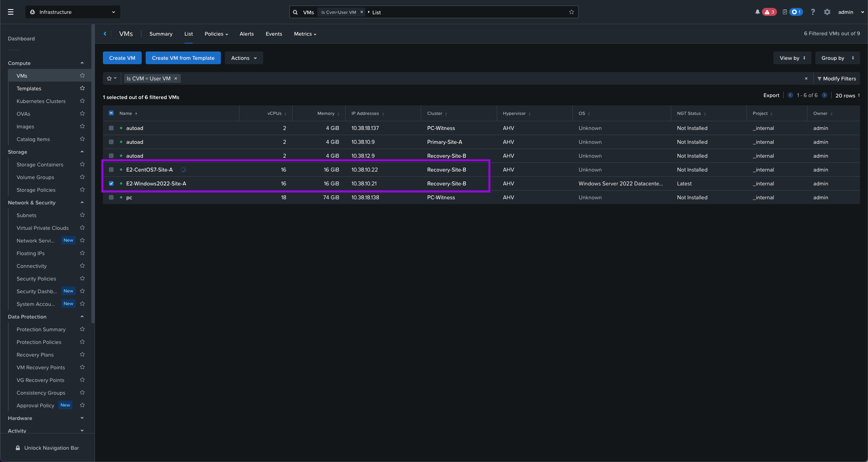This screenshot has width=868, height=462.
Task: Open the View by dropdown
Action: click(792, 58)
